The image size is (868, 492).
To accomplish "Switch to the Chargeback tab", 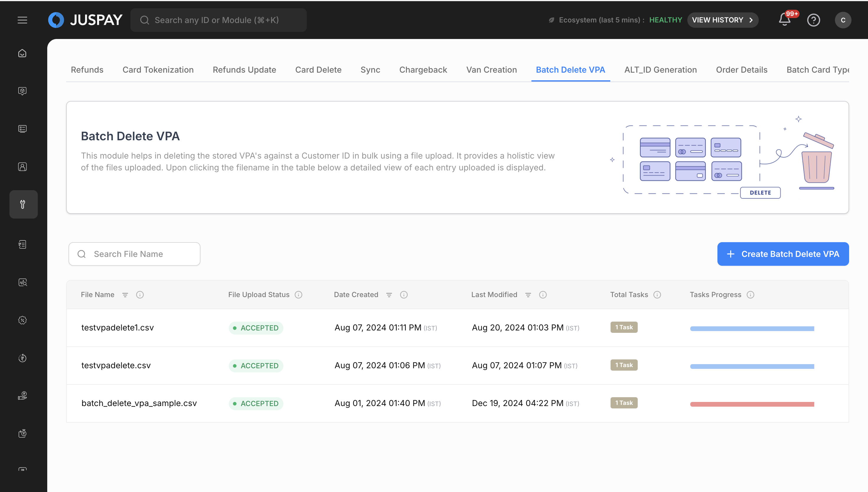I will click(423, 70).
